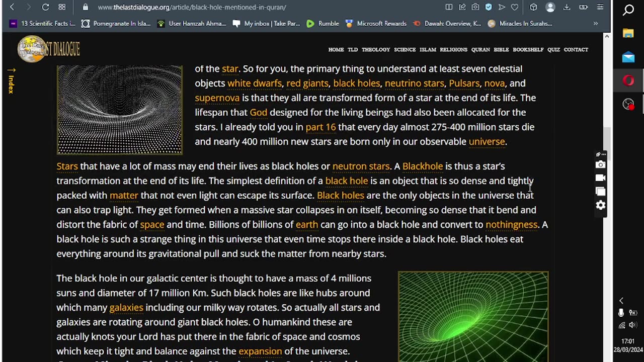This screenshot has height=362, width=644.
Task: Click the send/flow arrow icon
Action: (x=502, y=7)
